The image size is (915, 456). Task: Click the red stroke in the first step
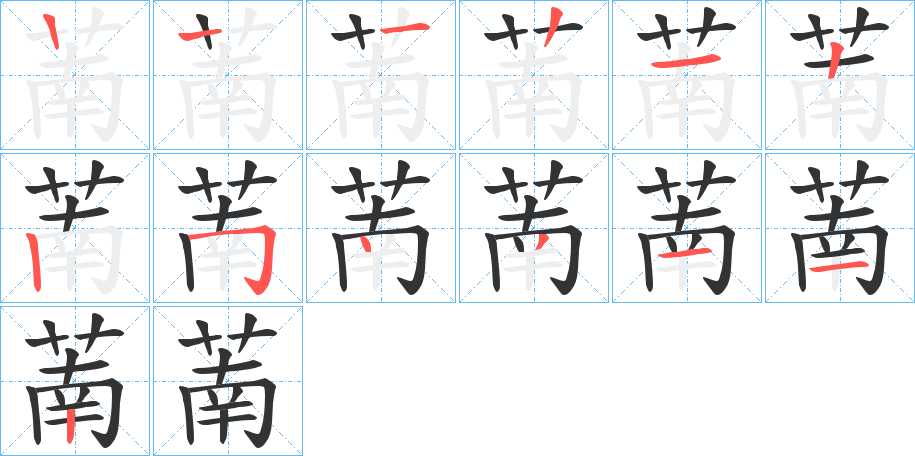[x=52, y=32]
